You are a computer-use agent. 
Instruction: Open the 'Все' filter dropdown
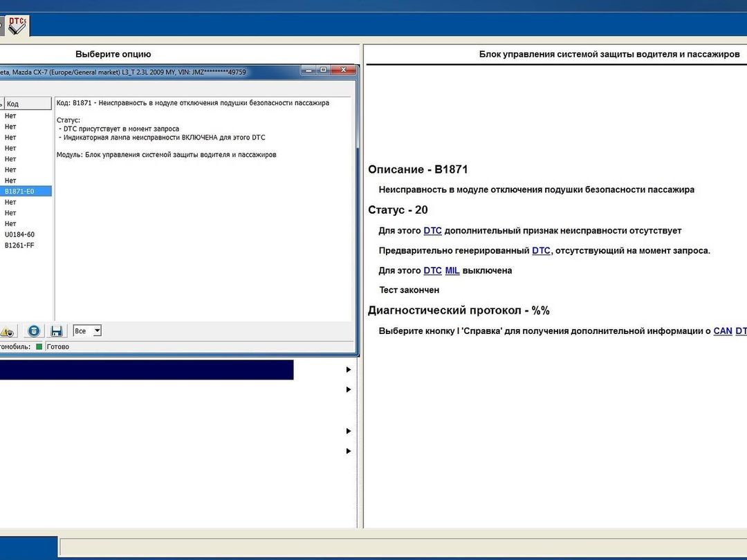point(87,331)
